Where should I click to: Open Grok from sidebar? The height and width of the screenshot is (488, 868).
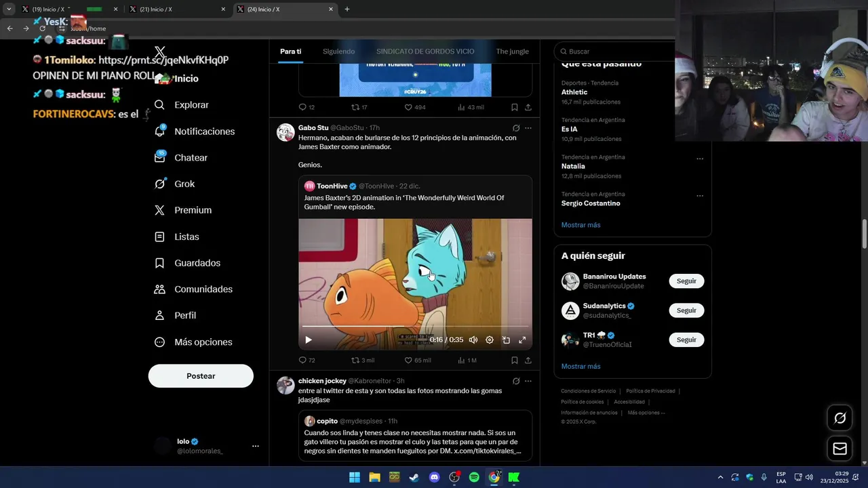pos(174,184)
